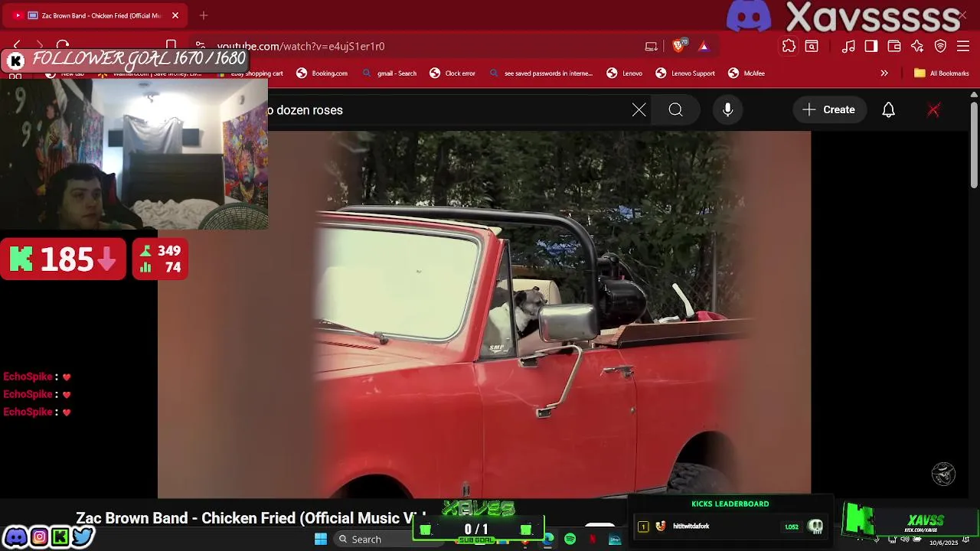Close the Zac Brown Band browser tab
The height and width of the screenshot is (551, 980).
click(x=175, y=15)
